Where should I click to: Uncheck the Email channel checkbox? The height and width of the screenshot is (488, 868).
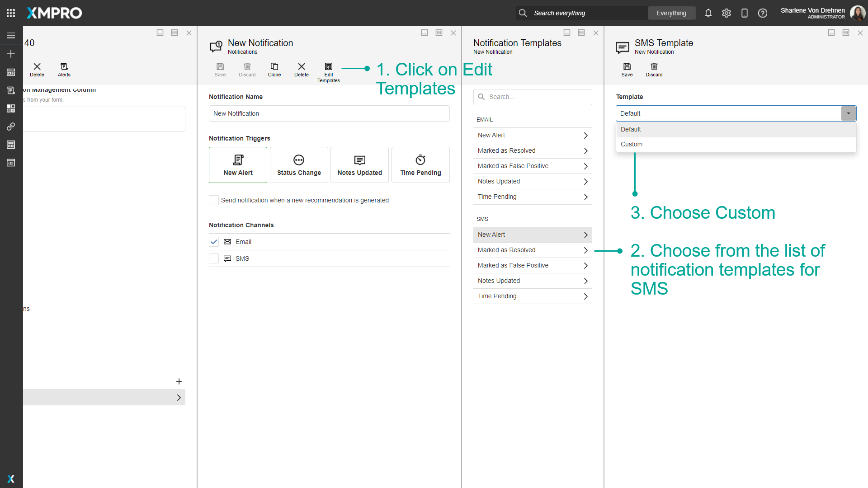(x=214, y=242)
